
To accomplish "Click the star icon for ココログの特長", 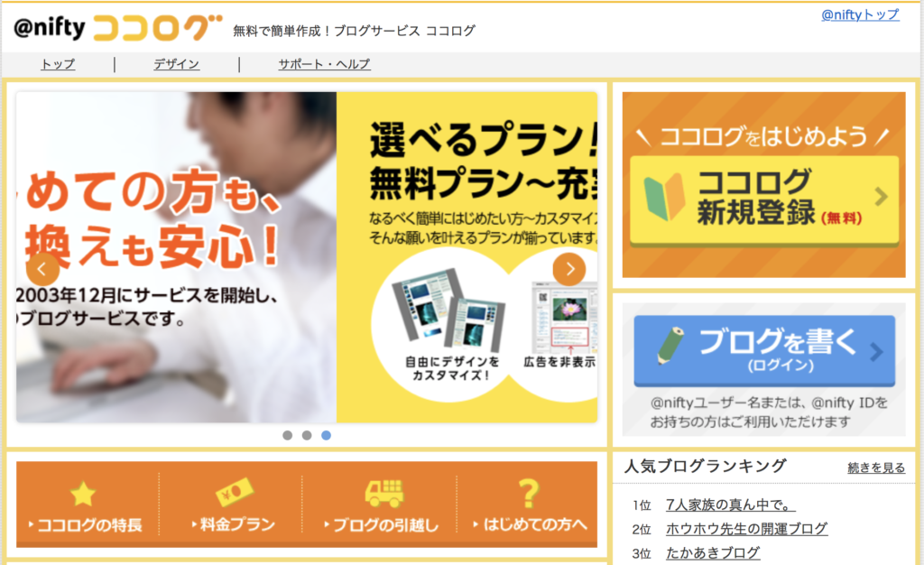I will (x=82, y=494).
